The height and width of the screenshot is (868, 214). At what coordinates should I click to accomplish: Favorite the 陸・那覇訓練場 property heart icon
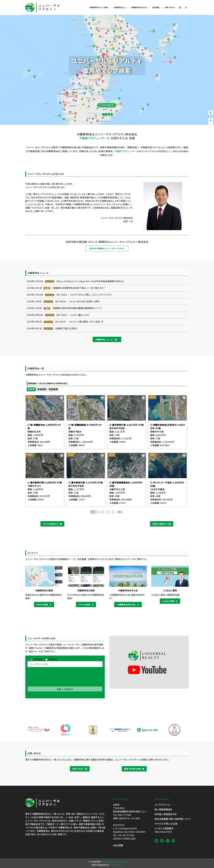tap(102, 398)
